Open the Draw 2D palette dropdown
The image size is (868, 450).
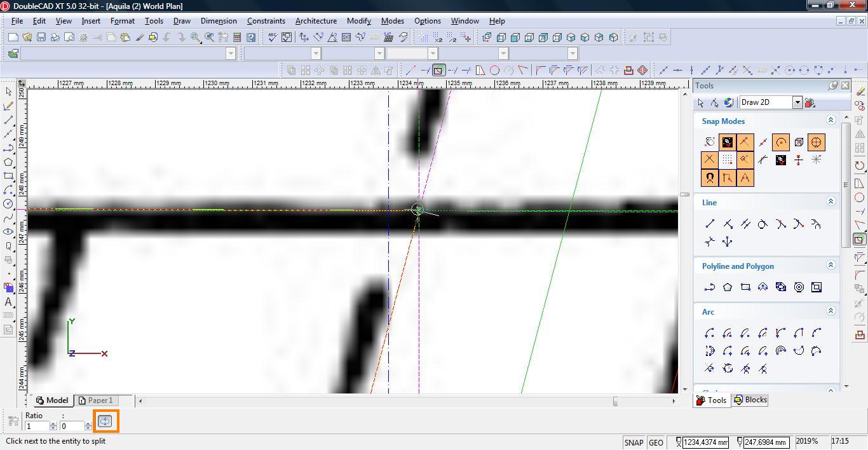[797, 102]
